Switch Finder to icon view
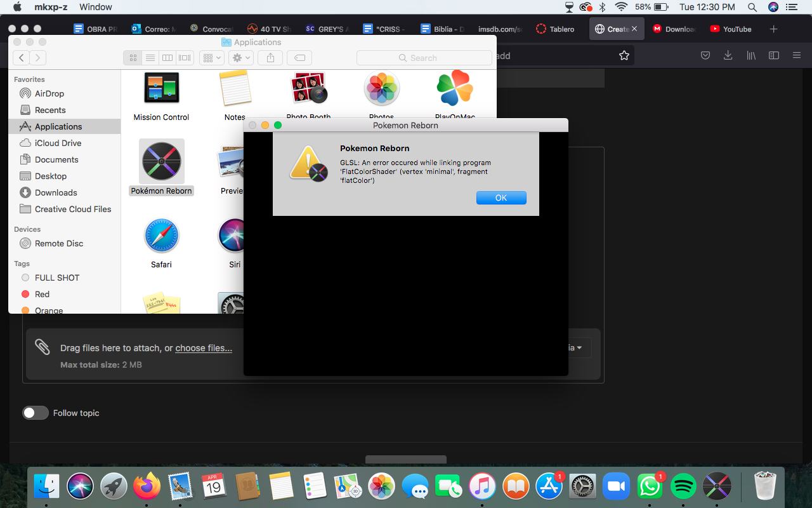 133,58
